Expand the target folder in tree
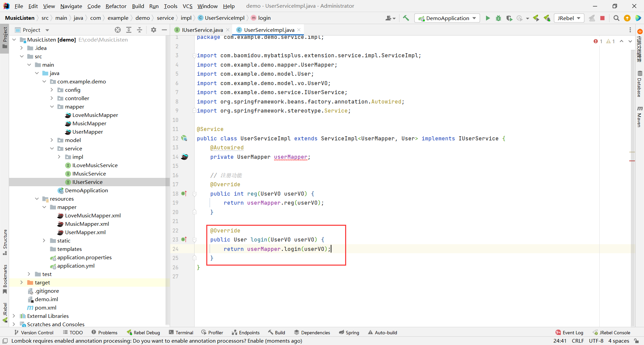 (21, 282)
